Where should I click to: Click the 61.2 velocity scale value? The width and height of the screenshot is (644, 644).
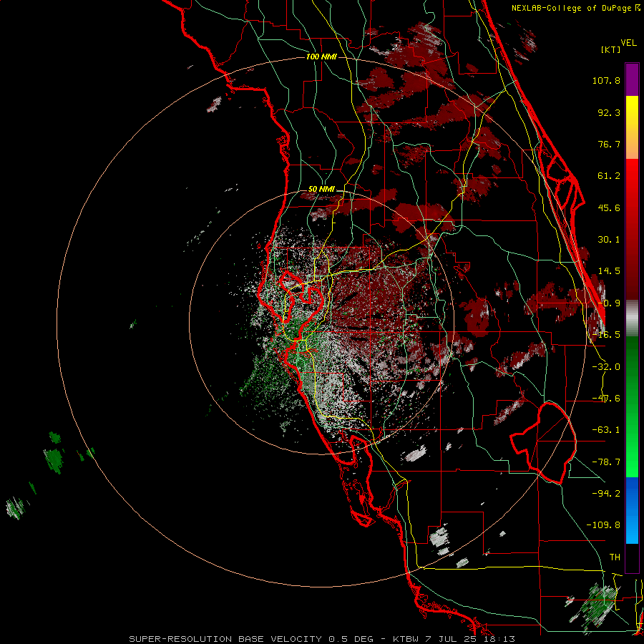(x=609, y=176)
